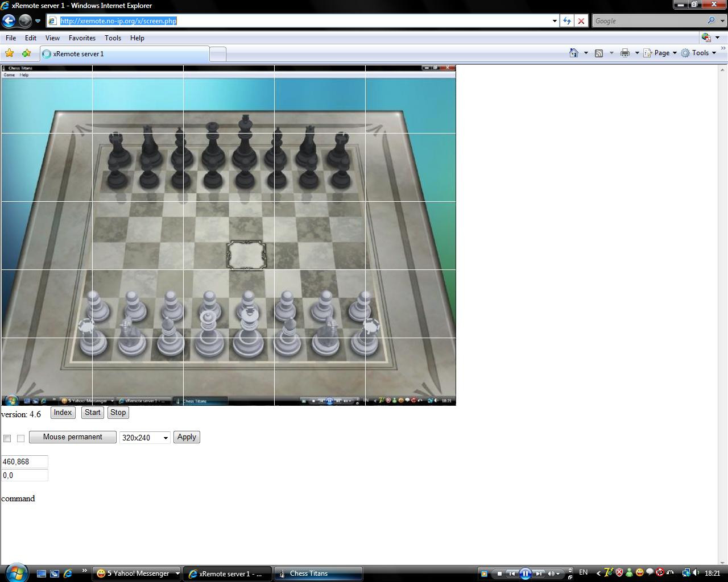Show the desktop from Quick Launch

click(x=41, y=573)
